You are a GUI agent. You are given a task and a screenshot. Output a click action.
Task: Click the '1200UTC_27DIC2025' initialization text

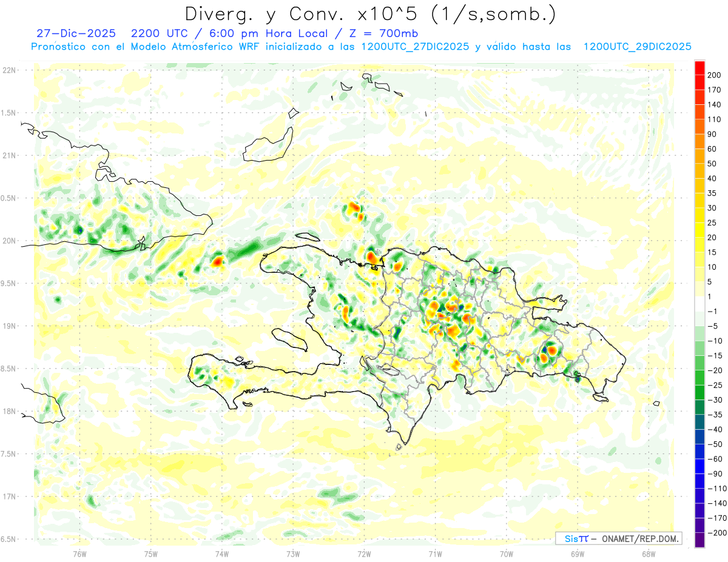click(415, 47)
